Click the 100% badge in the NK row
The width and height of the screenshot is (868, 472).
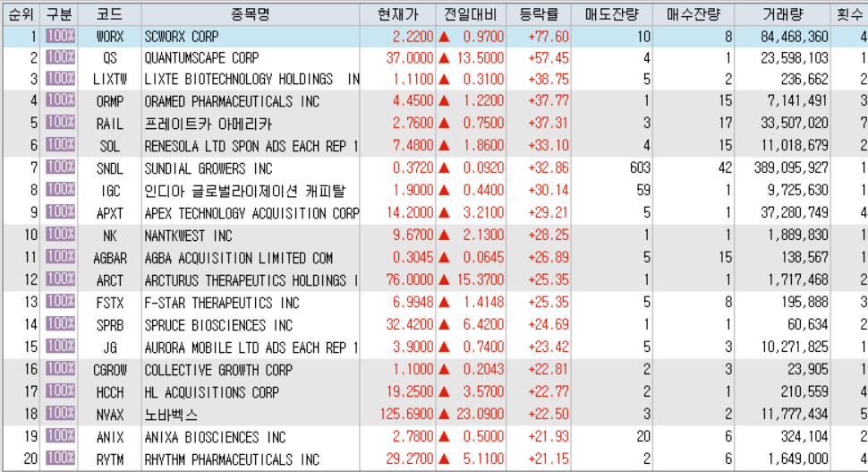[x=60, y=235]
